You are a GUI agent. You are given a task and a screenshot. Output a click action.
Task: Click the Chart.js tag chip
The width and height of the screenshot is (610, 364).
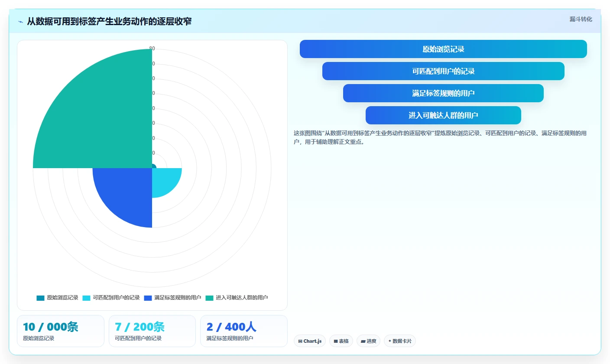pos(310,341)
